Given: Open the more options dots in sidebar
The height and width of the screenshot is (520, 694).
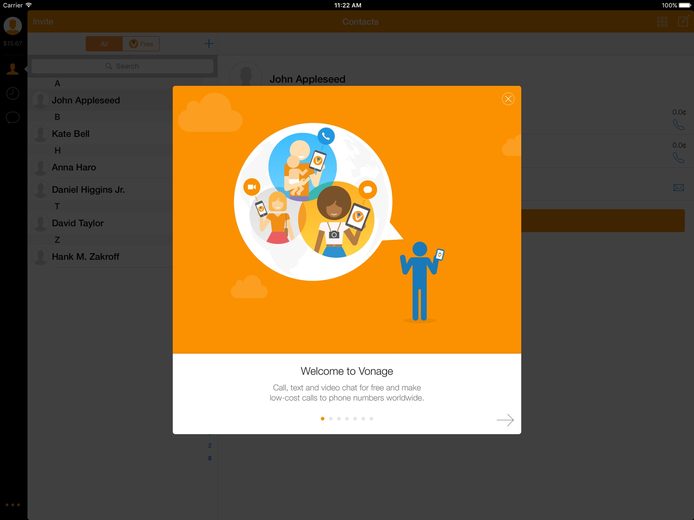Looking at the screenshot, I should (12, 505).
